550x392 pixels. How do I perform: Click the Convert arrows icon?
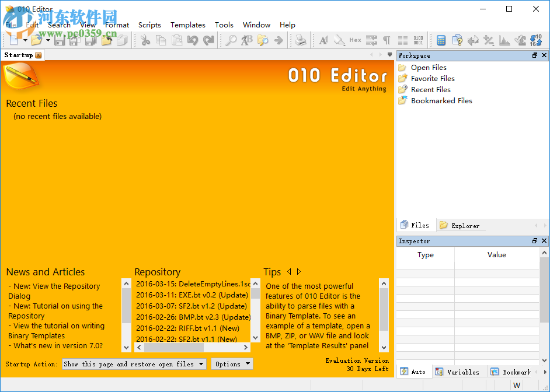click(473, 40)
